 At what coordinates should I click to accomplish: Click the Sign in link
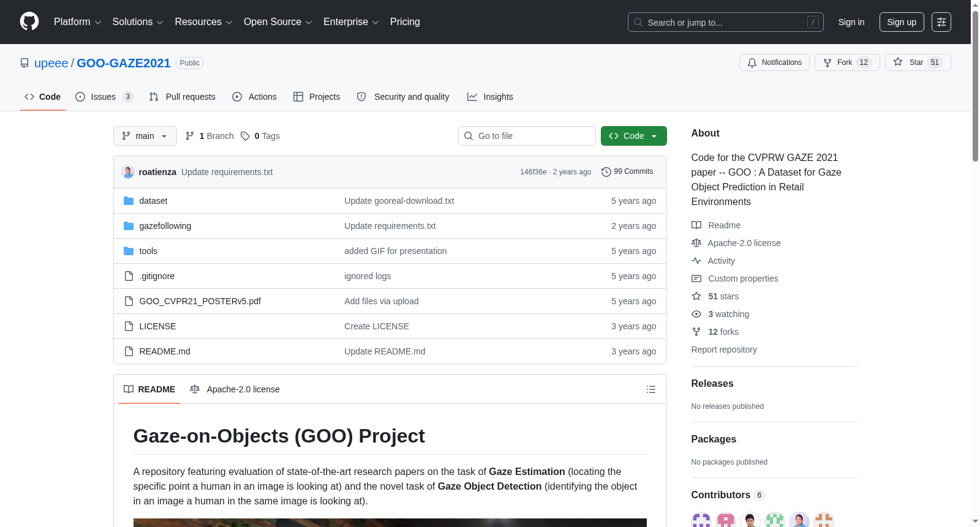851,22
